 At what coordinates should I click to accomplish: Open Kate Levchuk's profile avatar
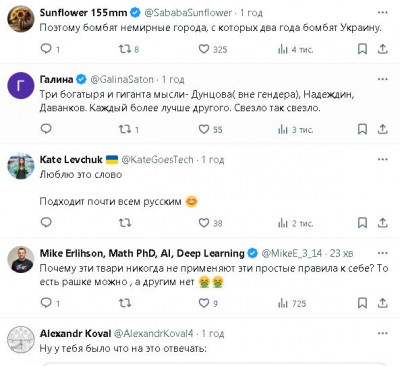[21, 166]
